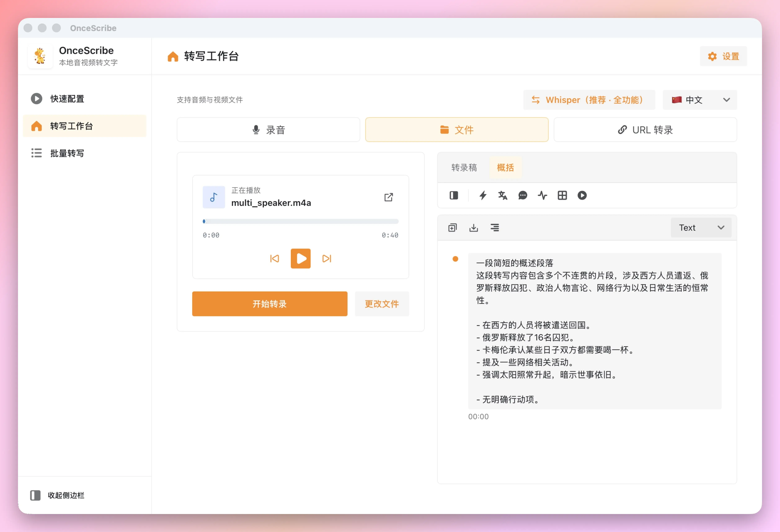Click the 0:40 duration label
Screen dimensions: 780x532
[x=390, y=235]
